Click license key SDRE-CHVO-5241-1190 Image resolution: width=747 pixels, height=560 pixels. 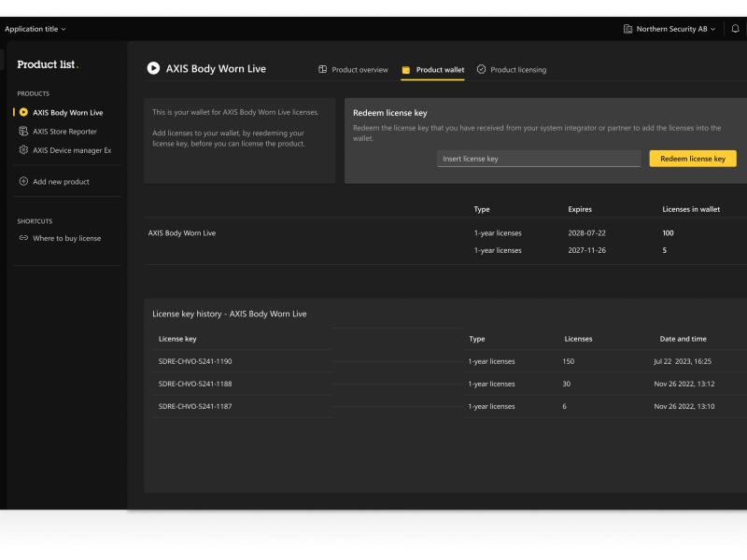(195, 361)
